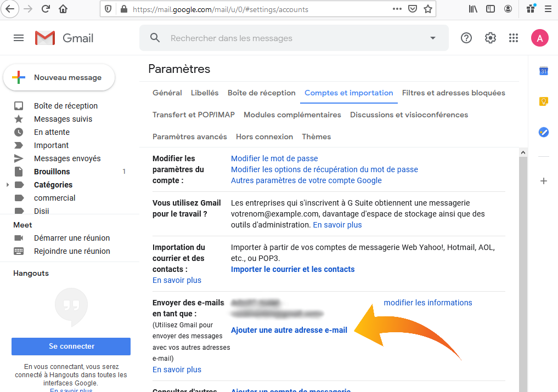Open the En attente folder
Viewport: 558px width, 392px height.
tap(52, 132)
